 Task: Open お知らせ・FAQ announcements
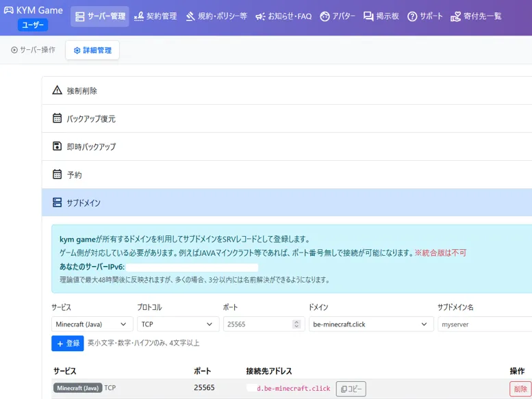[283, 16]
